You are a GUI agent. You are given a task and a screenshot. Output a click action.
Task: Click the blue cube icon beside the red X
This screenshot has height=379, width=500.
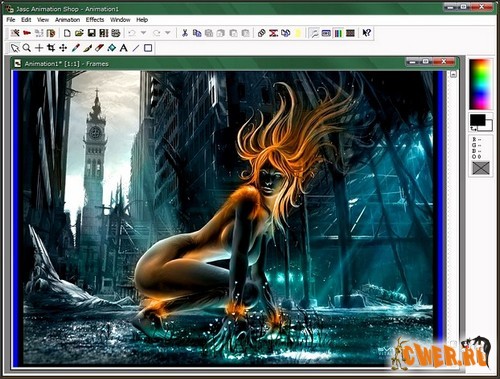tap(286, 33)
